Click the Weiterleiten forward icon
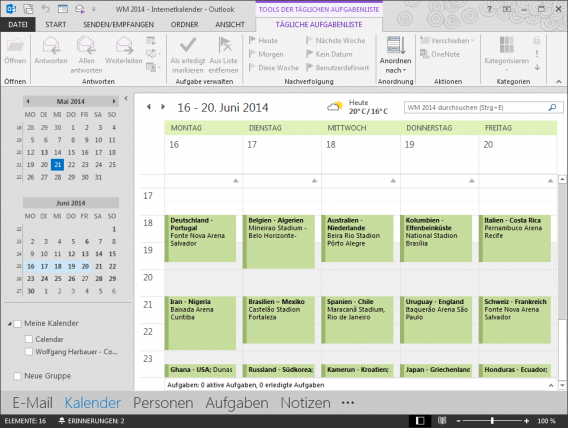Viewport: 568px width, 428px height. [x=124, y=45]
